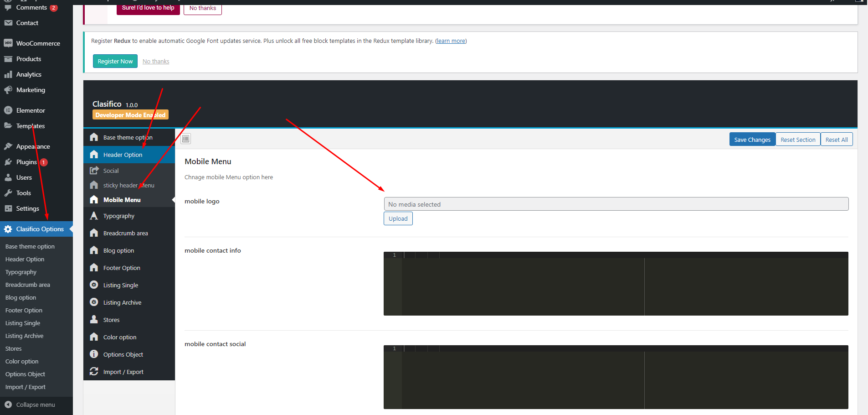Switch to Color option panel tab

point(120,337)
